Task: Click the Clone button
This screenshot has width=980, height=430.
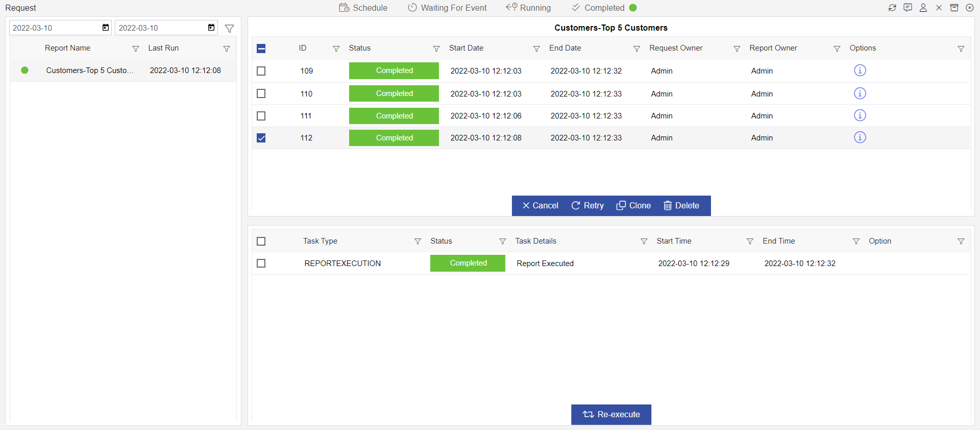Action: [633, 205]
